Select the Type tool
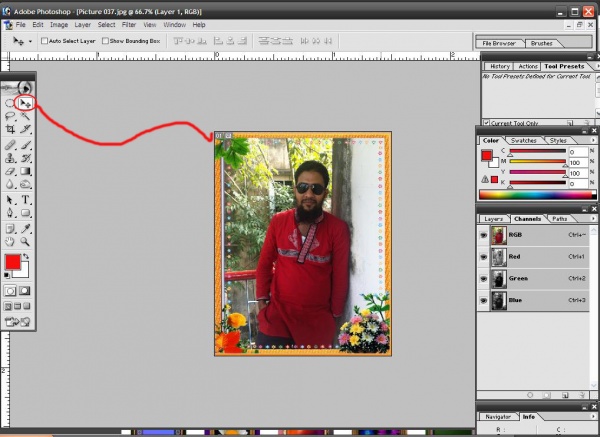Viewport: 600px width, 437px height. click(x=25, y=200)
